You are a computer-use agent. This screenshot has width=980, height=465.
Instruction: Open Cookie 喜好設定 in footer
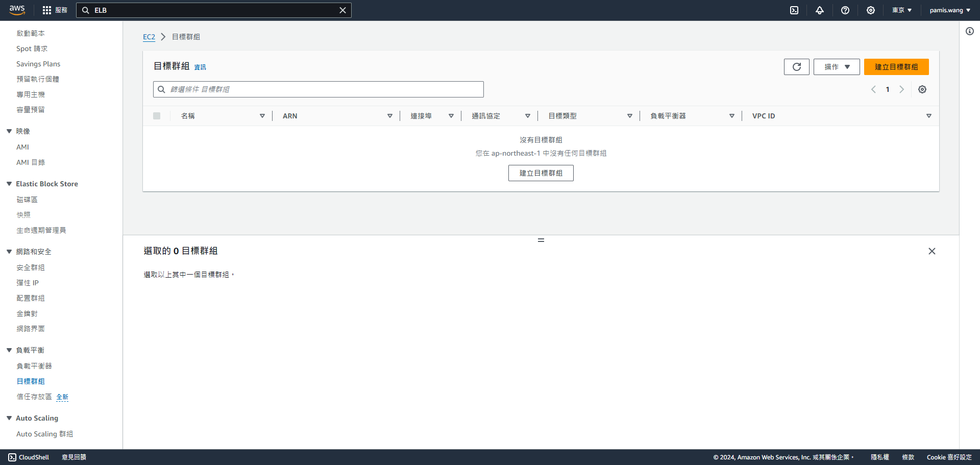coord(949,457)
